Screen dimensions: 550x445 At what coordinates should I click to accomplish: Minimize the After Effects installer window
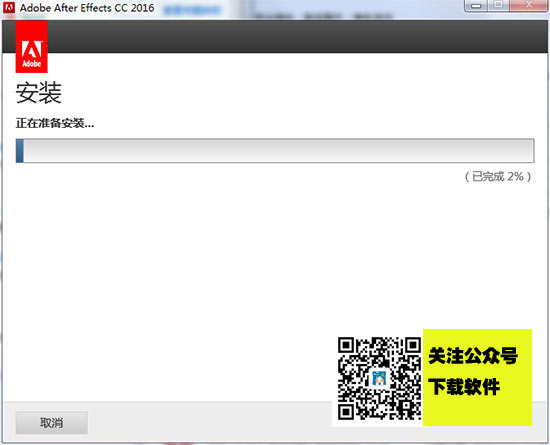[476, 6]
